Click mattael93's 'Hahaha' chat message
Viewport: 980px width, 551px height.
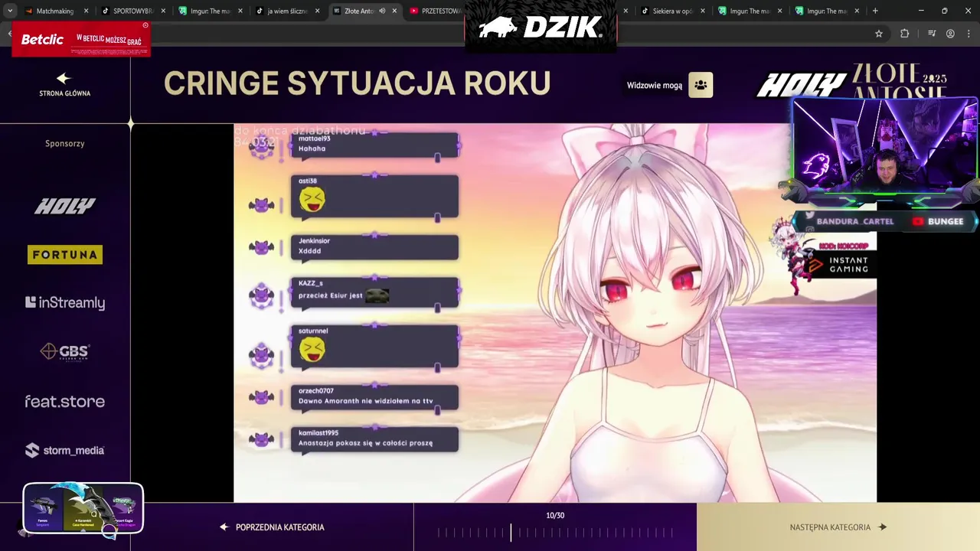[x=374, y=145]
